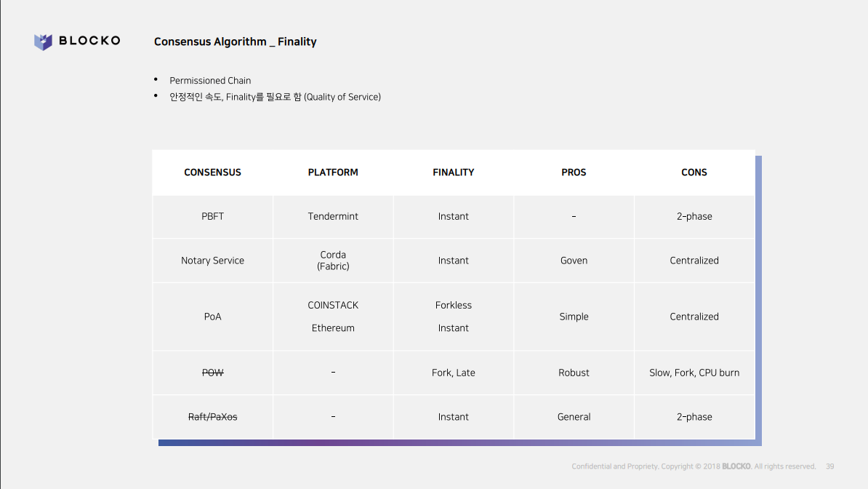Select the CONSENSUS column header
The width and height of the screenshot is (868, 489).
(212, 172)
